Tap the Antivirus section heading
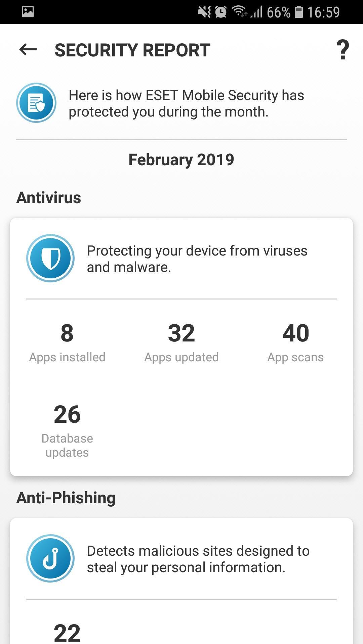The width and height of the screenshot is (363, 644). [x=49, y=197]
